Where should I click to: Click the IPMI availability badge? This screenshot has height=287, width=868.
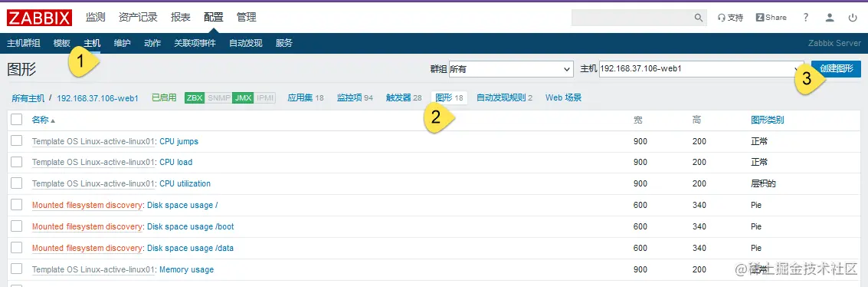[x=265, y=97]
